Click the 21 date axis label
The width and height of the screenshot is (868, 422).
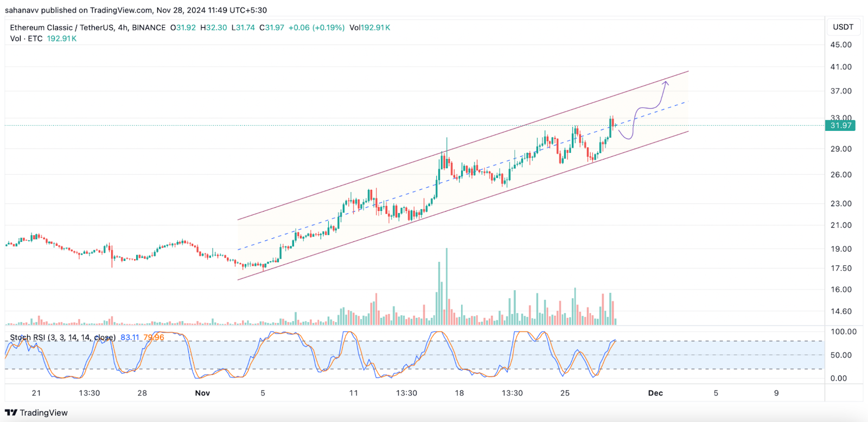[36, 393]
